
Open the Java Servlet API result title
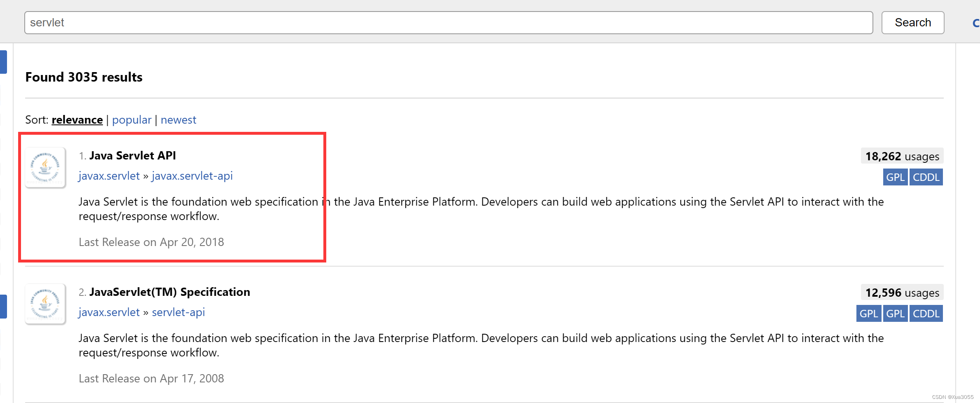point(132,156)
